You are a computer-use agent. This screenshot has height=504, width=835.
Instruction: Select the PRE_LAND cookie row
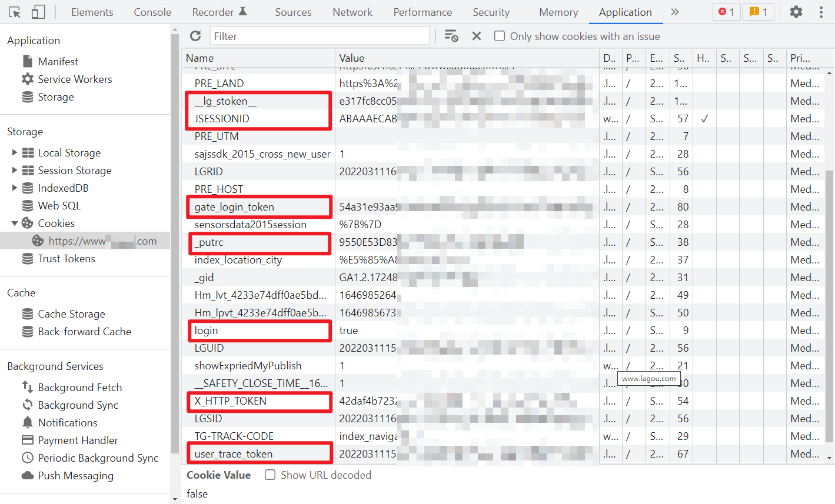pos(503,83)
